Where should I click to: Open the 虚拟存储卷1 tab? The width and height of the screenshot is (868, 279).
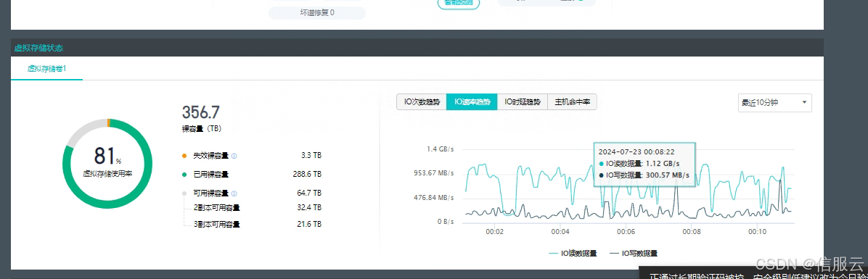click(47, 69)
